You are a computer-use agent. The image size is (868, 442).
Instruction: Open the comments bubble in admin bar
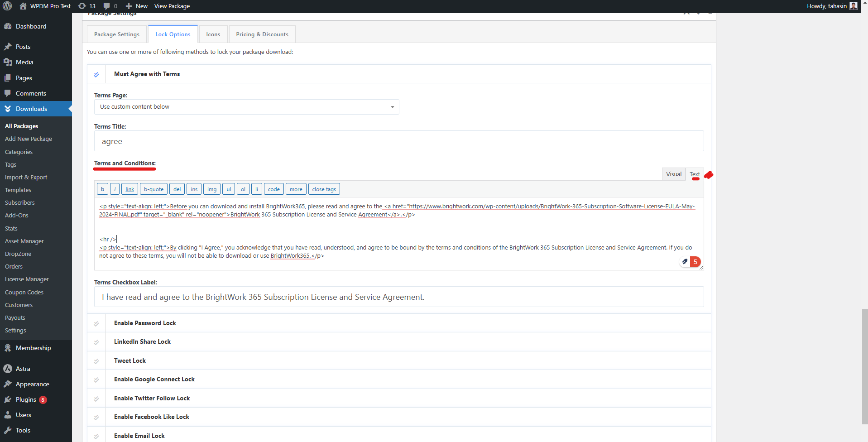106,6
